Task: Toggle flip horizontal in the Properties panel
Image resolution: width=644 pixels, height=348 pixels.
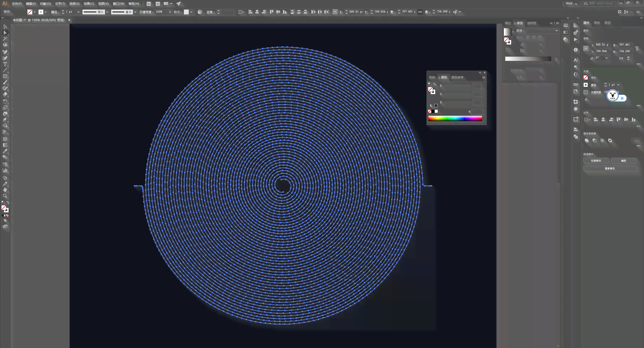Action: tap(621, 58)
